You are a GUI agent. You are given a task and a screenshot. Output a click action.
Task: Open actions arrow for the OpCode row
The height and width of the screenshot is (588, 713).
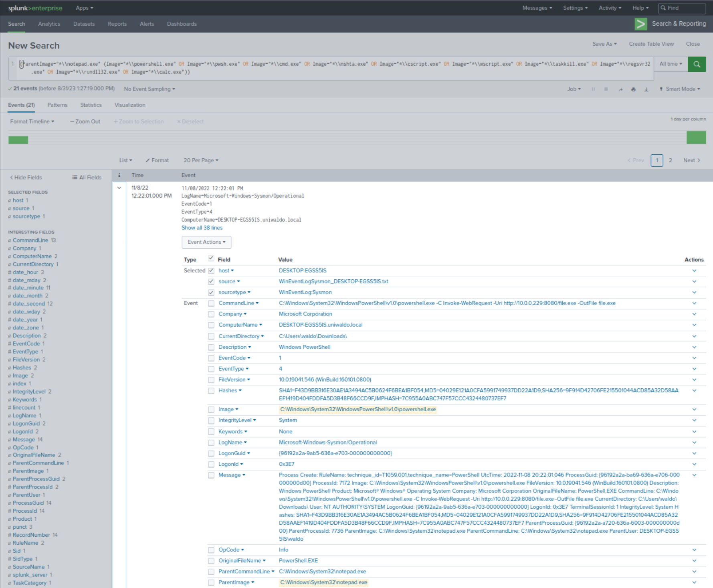[694, 550]
